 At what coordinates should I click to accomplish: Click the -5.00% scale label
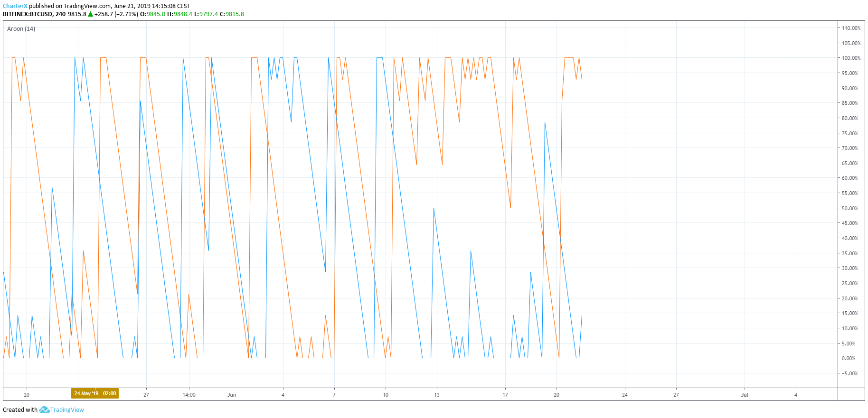point(849,373)
